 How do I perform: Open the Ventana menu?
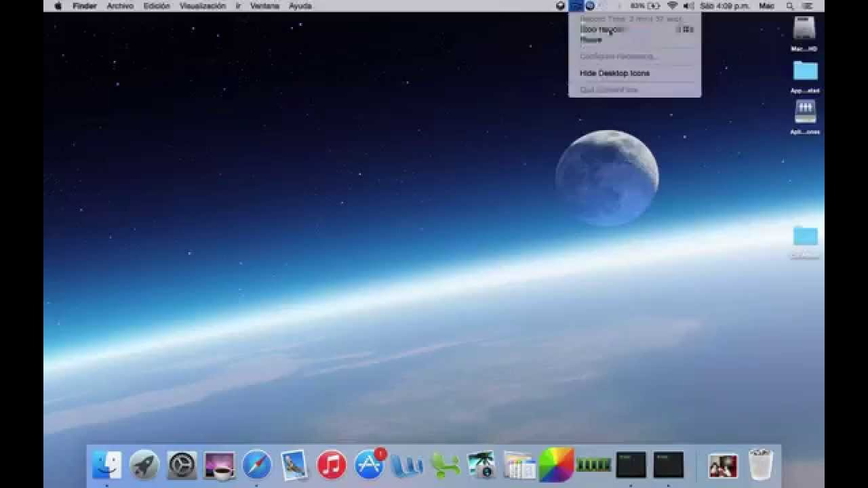[x=264, y=5]
